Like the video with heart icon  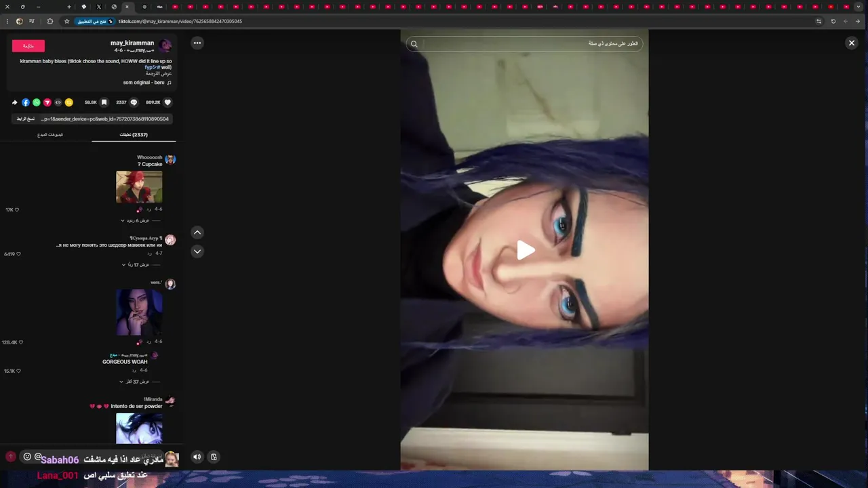point(167,102)
